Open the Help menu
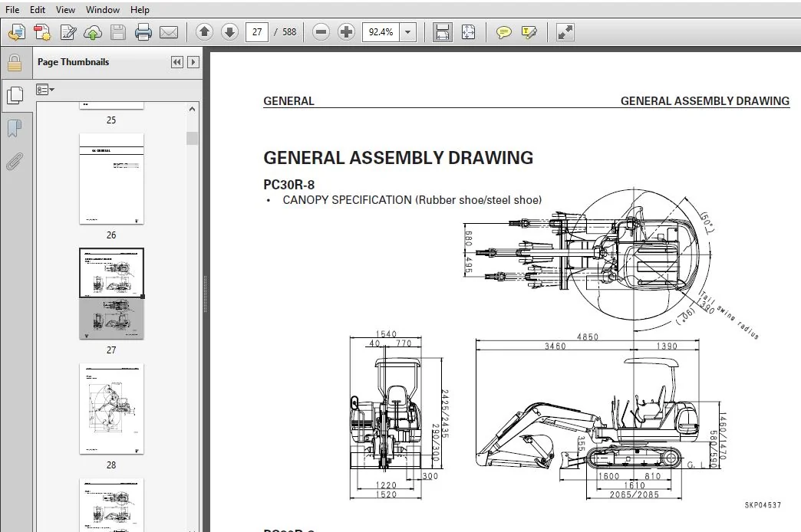801x532 pixels. pyautogui.click(x=140, y=10)
